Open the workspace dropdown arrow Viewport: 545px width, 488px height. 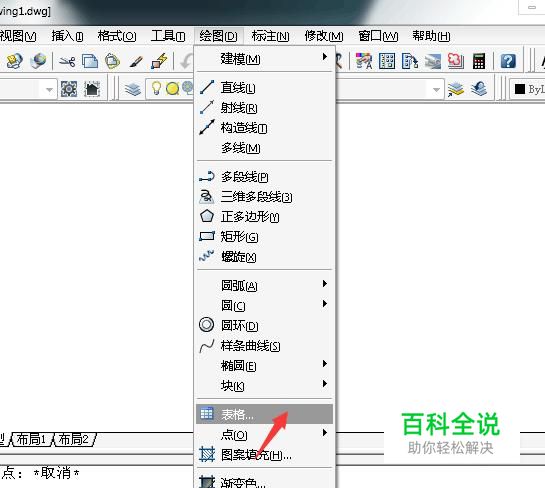[49, 90]
